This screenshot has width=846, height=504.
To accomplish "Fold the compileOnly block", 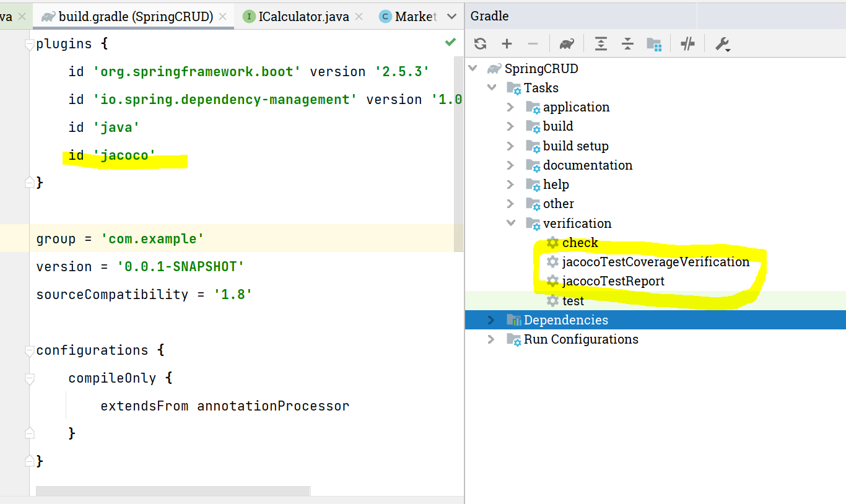I will tap(28, 378).
